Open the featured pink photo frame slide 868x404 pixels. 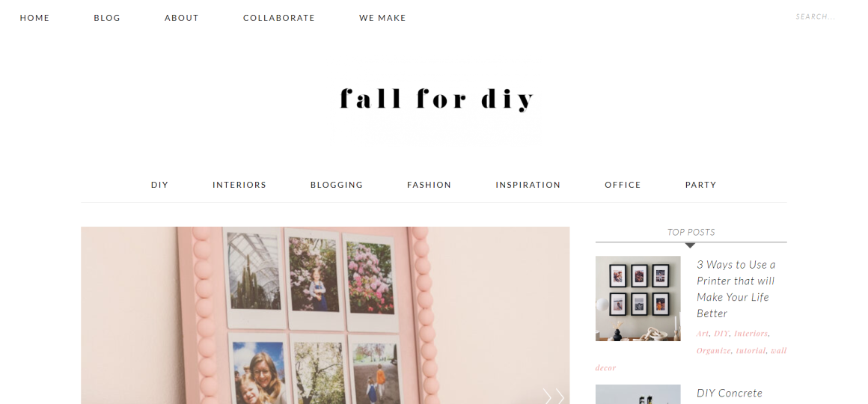(x=325, y=315)
